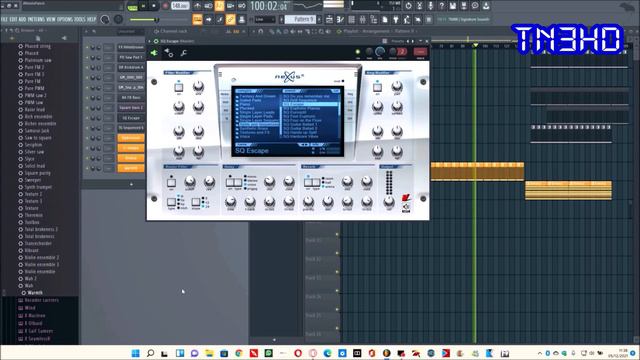The height and width of the screenshot is (360, 640).
Task: Open the OPTIONS menu
Action: click(x=65, y=19)
